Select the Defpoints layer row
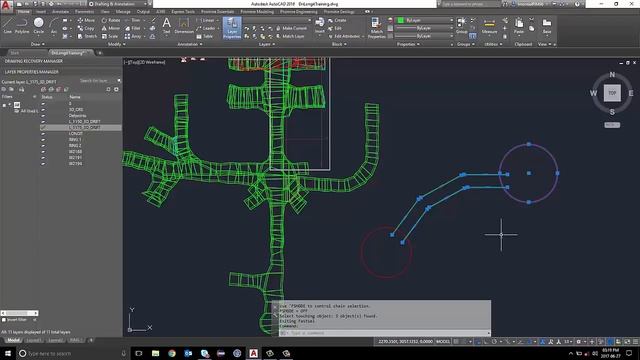Image resolution: width=640 pixels, height=360 pixels. tap(81, 116)
